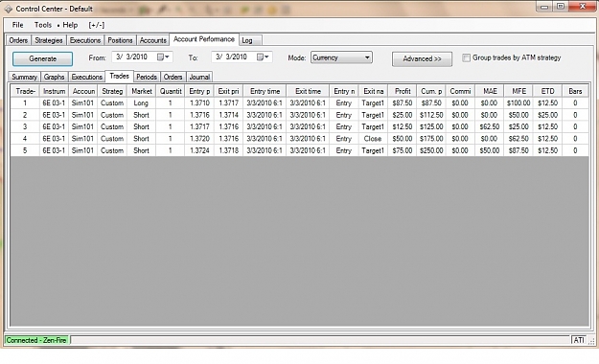Image resolution: width=599 pixels, height=364 pixels.
Task: Click entry price 1.3716 in trade 2
Action: [x=199, y=115]
